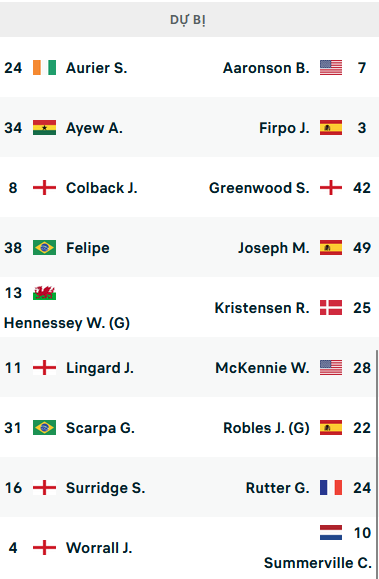
Task: Click the France flag beside Rutter G.
Action: point(331,488)
